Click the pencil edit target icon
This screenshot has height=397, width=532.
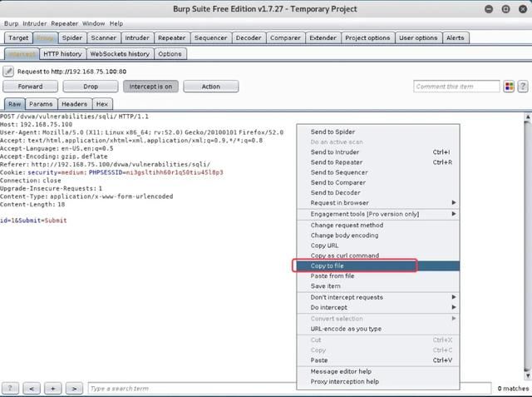click(9, 72)
